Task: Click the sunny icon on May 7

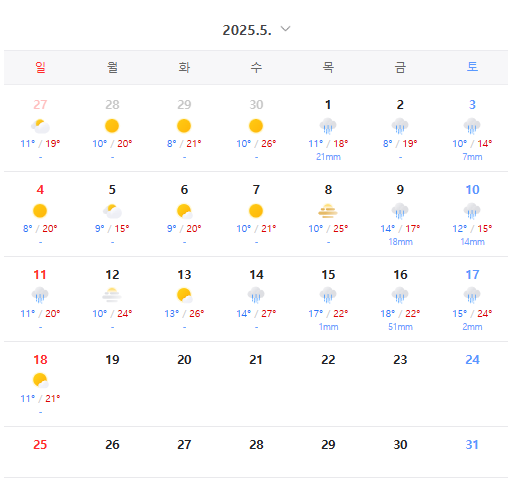Action: click(256, 211)
